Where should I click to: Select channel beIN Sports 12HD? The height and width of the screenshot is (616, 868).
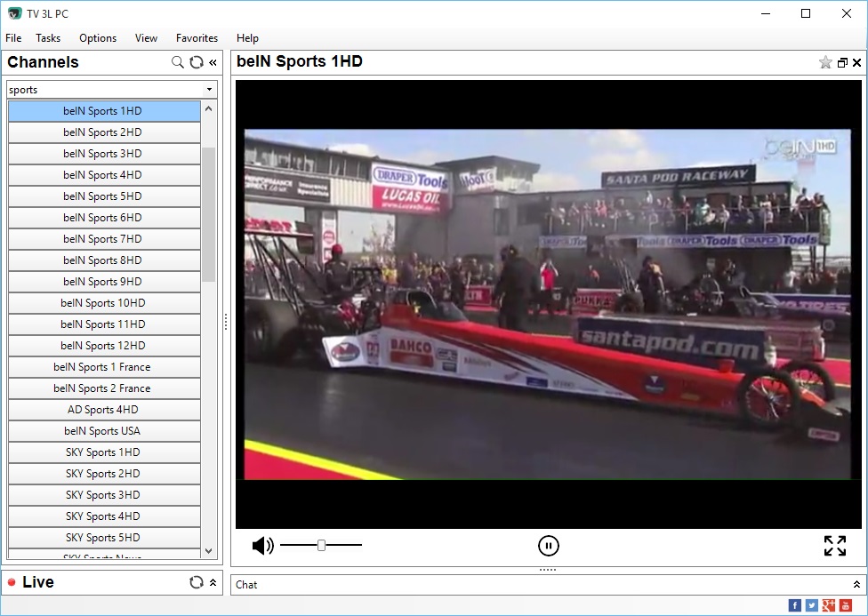tap(104, 346)
